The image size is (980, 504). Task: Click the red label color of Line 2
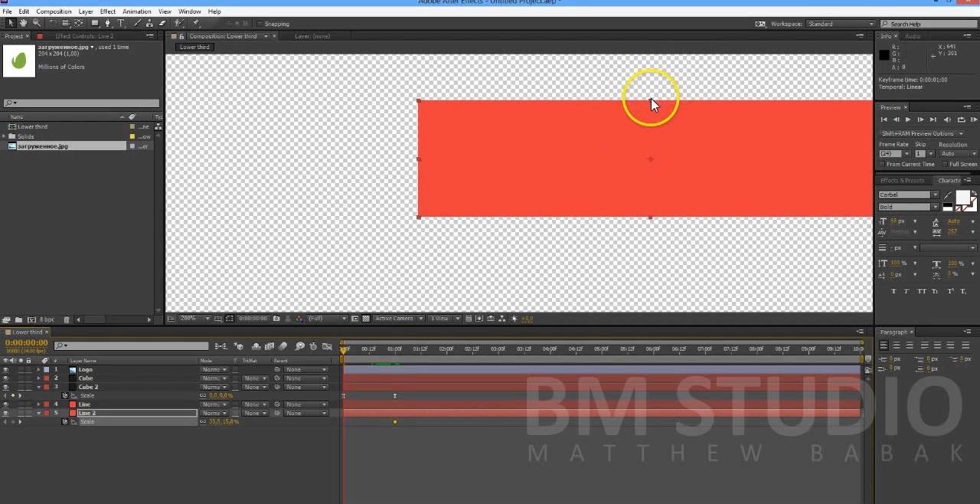46,413
